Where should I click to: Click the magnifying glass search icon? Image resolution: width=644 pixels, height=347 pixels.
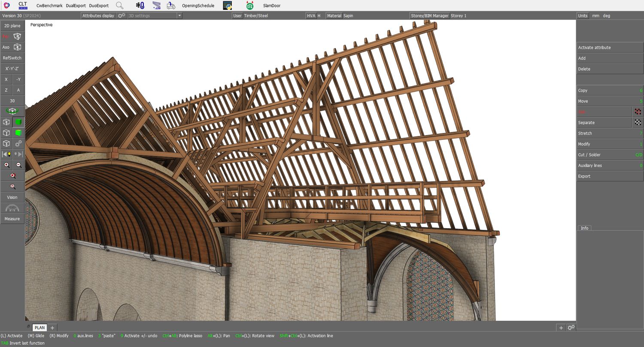[120, 6]
